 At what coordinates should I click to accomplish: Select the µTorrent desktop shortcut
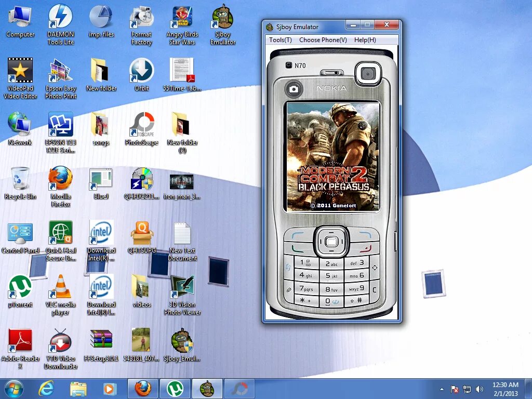(20, 291)
